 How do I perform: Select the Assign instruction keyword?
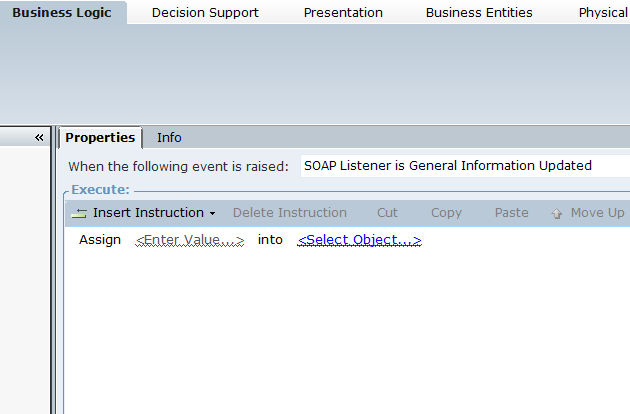click(100, 240)
